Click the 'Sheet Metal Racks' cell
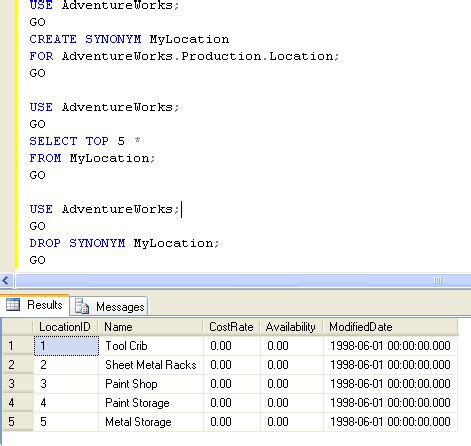This screenshot has width=471, height=446. coord(151,365)
